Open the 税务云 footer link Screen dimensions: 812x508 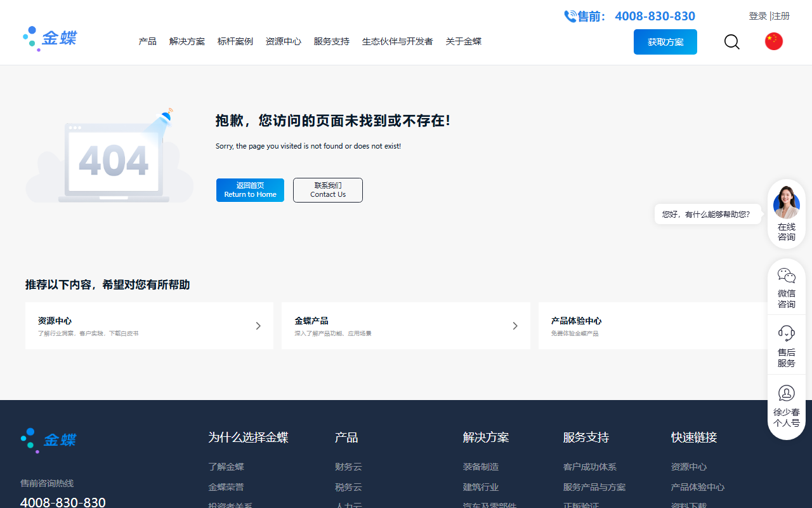[348, 487]
